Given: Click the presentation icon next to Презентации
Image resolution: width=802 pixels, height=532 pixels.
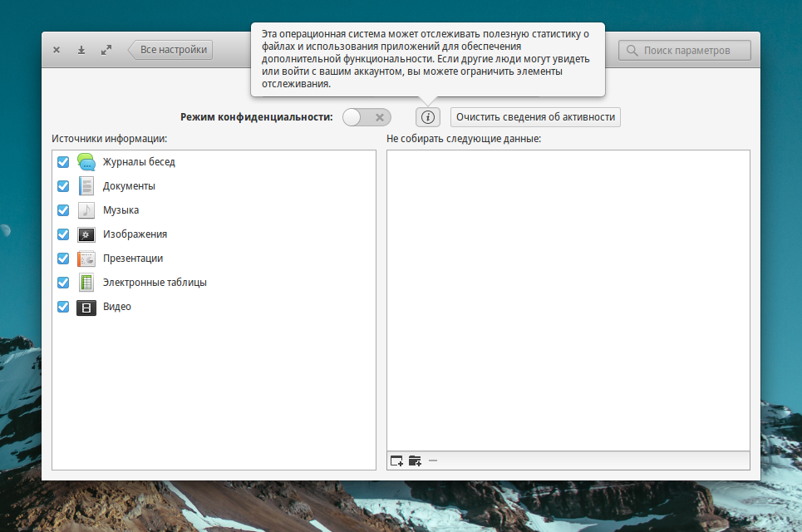Looking at the screenshot, I should click(86, 259).
